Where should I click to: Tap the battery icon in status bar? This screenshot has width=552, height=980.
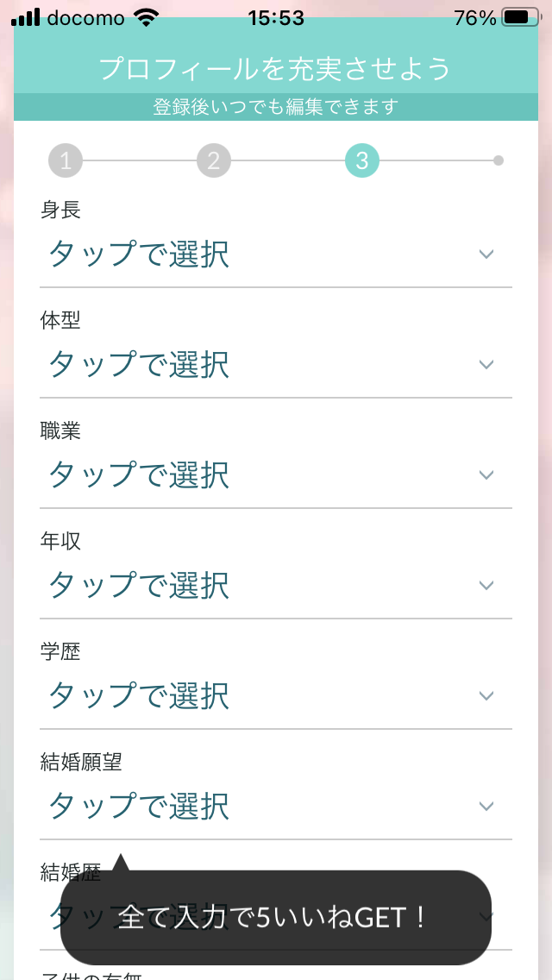coord(520,17)
